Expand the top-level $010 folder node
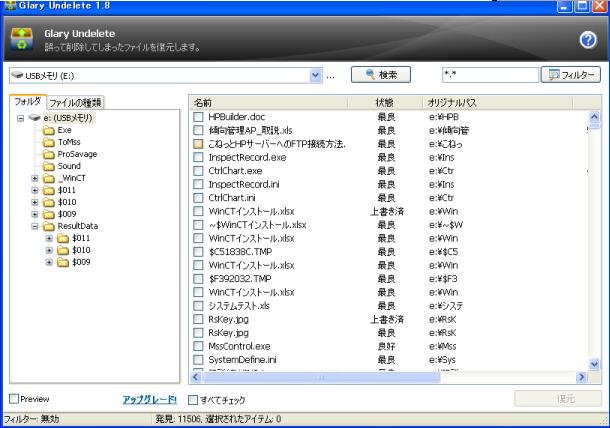Image resolution: width=610 pixels, height=428 pixels. (35, 202)
